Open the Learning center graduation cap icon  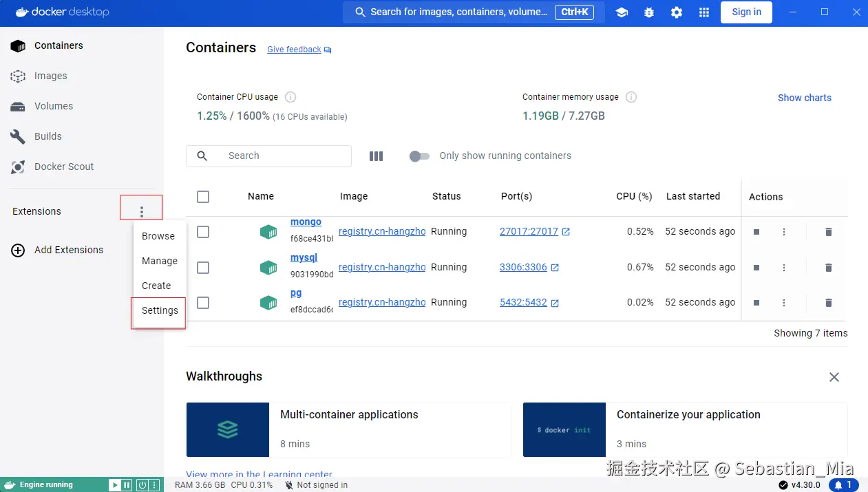[622, 12]
